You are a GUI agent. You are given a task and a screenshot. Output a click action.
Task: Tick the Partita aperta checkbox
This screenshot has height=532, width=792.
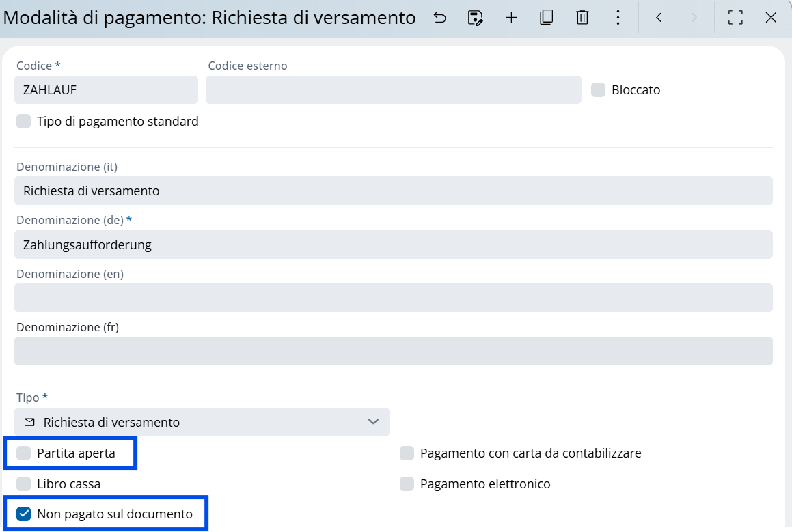pyautogui.click(x=24, y=453)
